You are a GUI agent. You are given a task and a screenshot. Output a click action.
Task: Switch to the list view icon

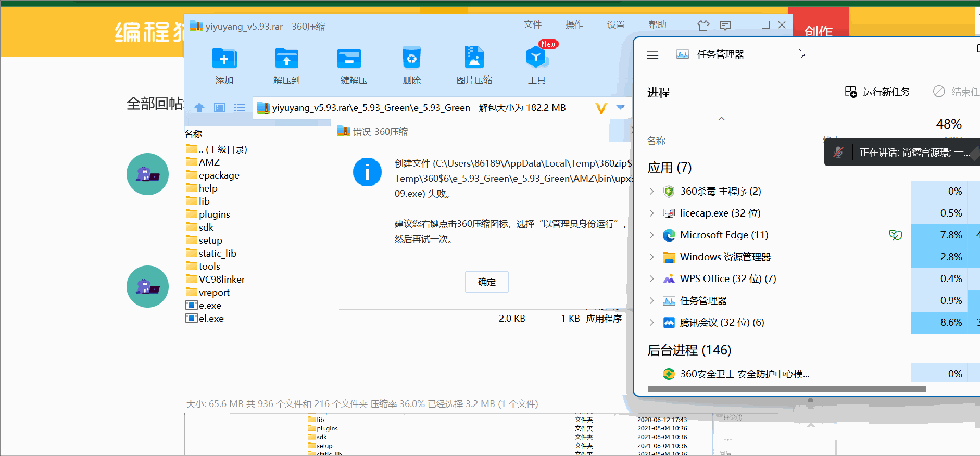click(x=240, y=108)
